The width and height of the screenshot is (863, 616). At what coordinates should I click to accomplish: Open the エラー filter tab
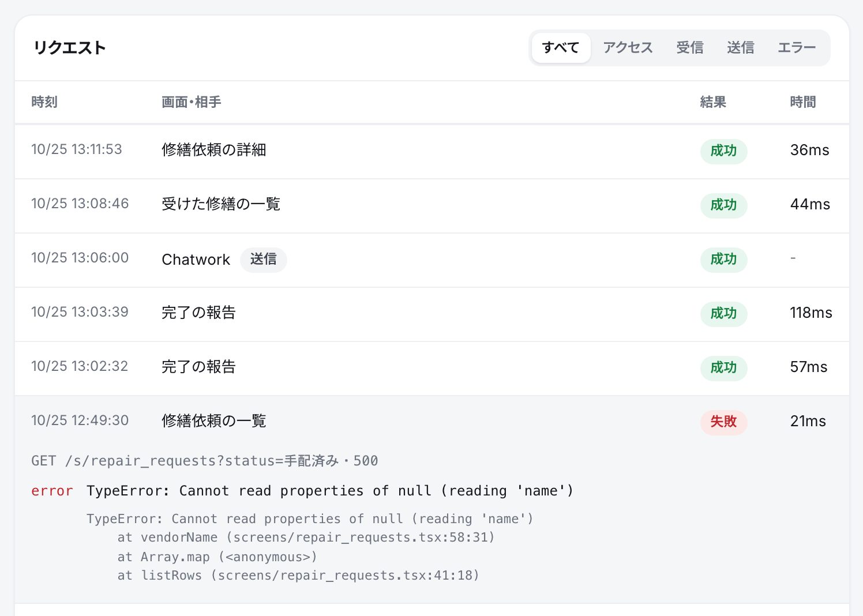coord(797,47)
